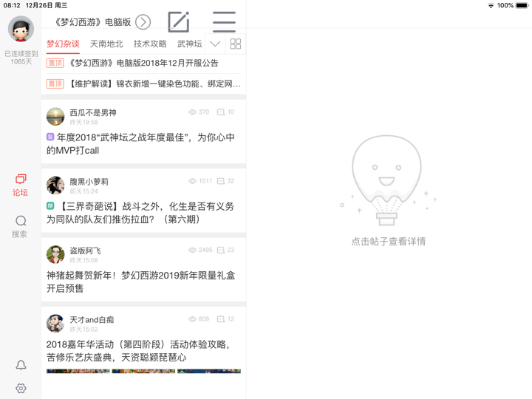Open the first image thumbnail in 2018嘉年华 post
The image size is (532, 399).
point(78,371)
